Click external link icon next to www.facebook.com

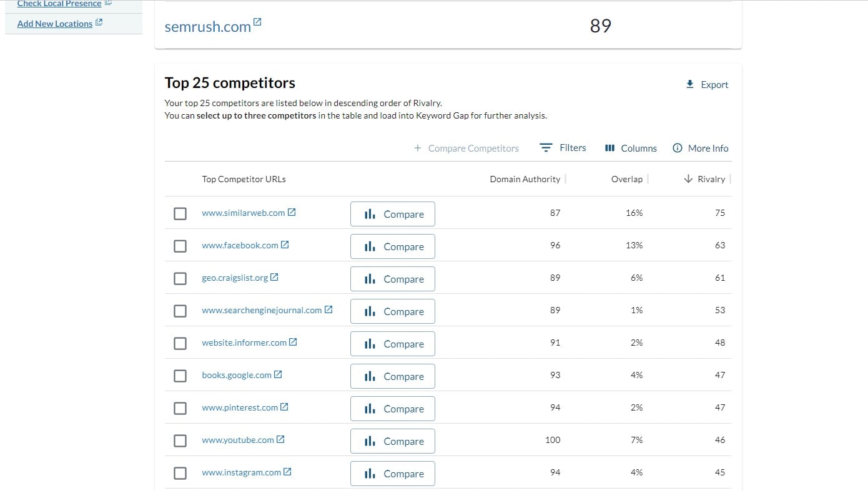point(285,245)
